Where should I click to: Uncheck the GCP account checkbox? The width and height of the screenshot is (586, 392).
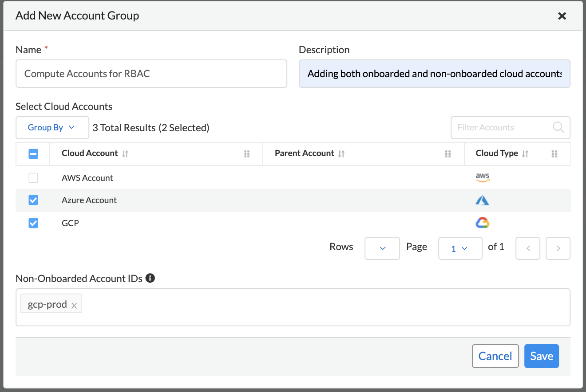33,223
